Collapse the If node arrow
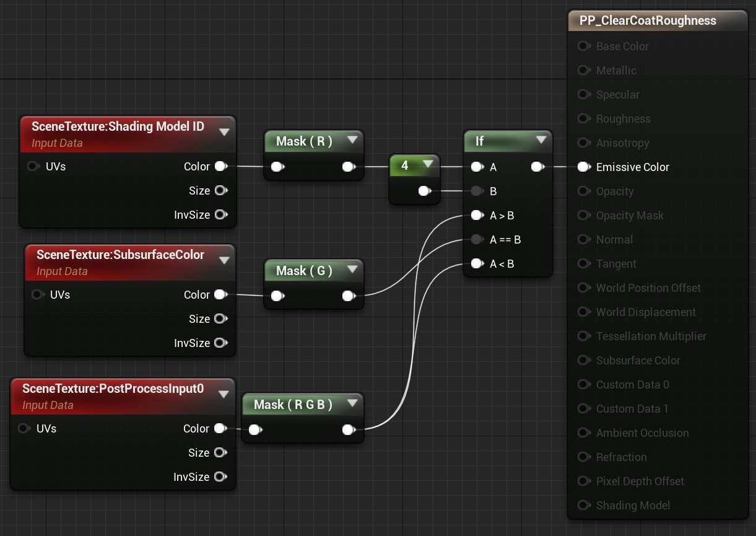This screenshot has width=756, height=536. click(541, 140)
